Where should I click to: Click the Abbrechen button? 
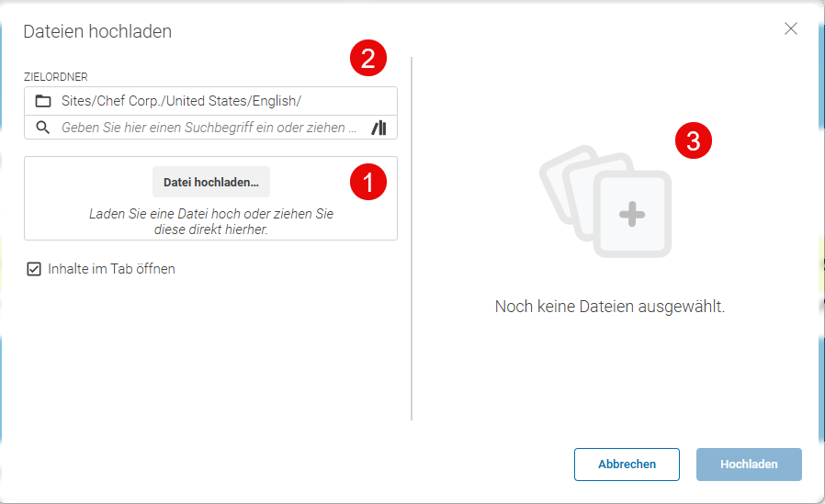click(627, 464)
